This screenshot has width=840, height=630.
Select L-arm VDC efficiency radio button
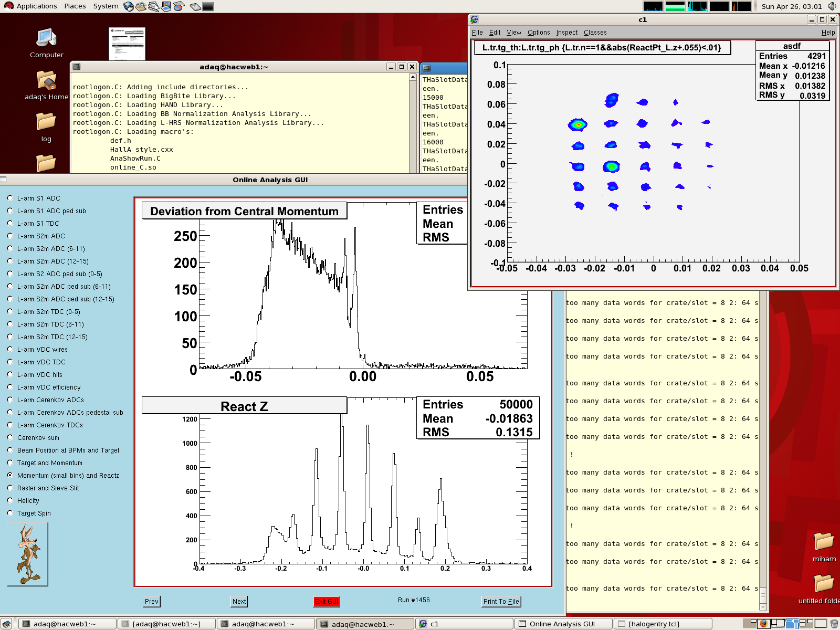pyautogui.click(x=10, y=387)
